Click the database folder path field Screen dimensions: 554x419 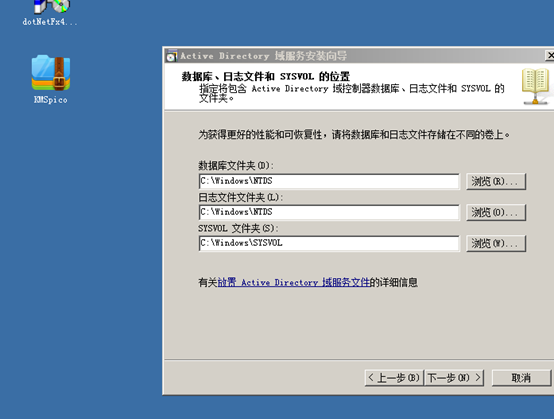tap(329, 181)
